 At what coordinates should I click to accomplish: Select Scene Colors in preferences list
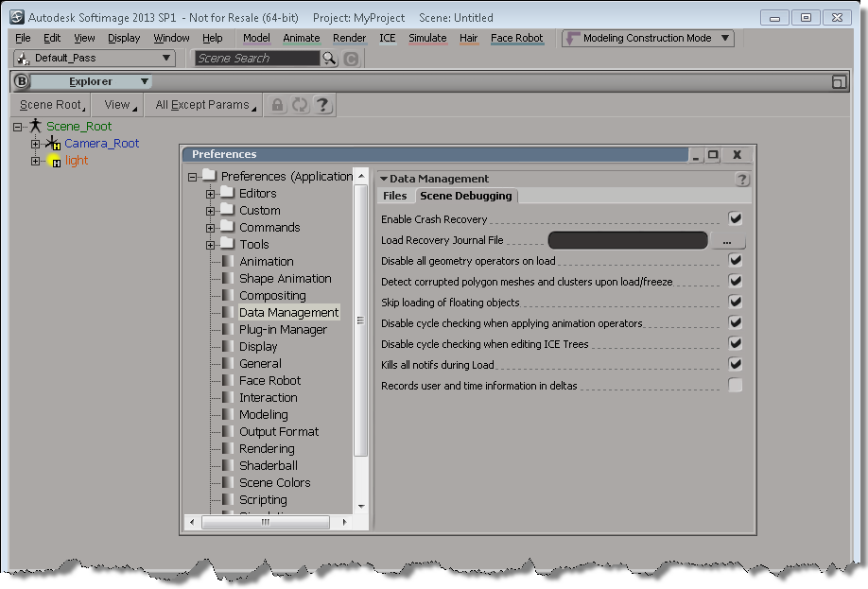(274, 482)
